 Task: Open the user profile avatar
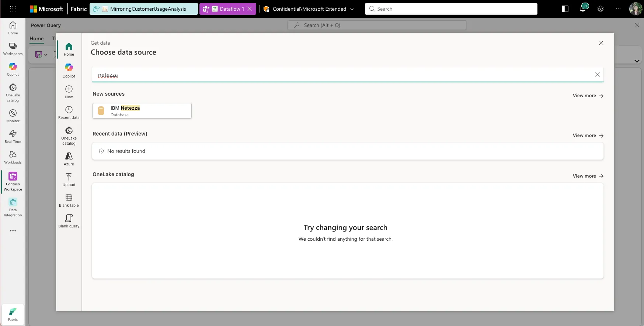point(636,9)
